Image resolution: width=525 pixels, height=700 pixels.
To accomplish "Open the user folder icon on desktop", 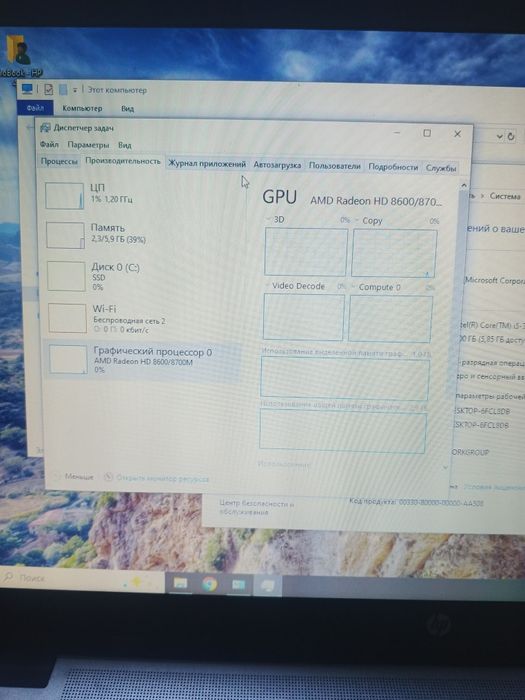I will tap(18, 50).
